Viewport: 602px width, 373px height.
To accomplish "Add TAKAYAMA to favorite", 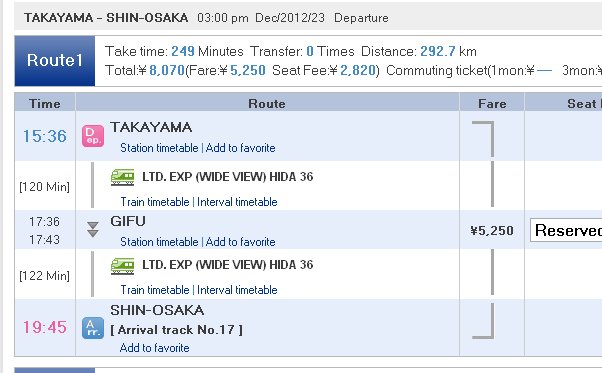I will click(x=240, y=148).
